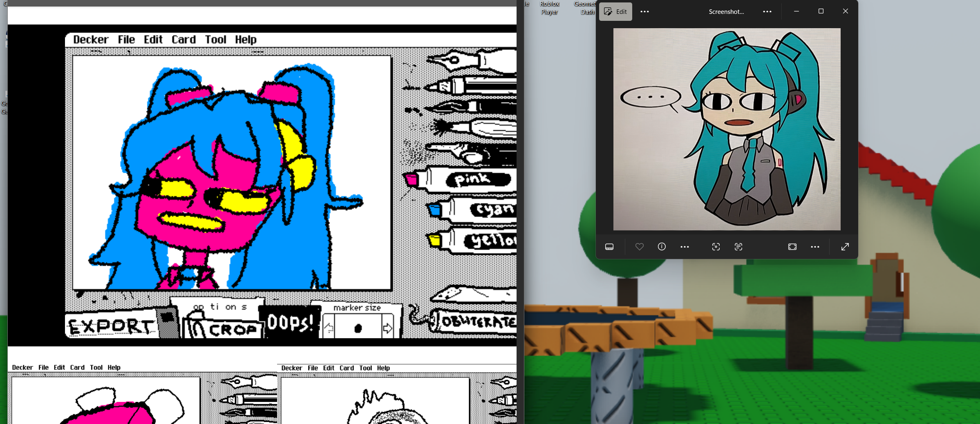This screenshot has width=980, height=424.
Task: Open Tool menu above the pink mouse-eared drawing
Action: [96, 367]
